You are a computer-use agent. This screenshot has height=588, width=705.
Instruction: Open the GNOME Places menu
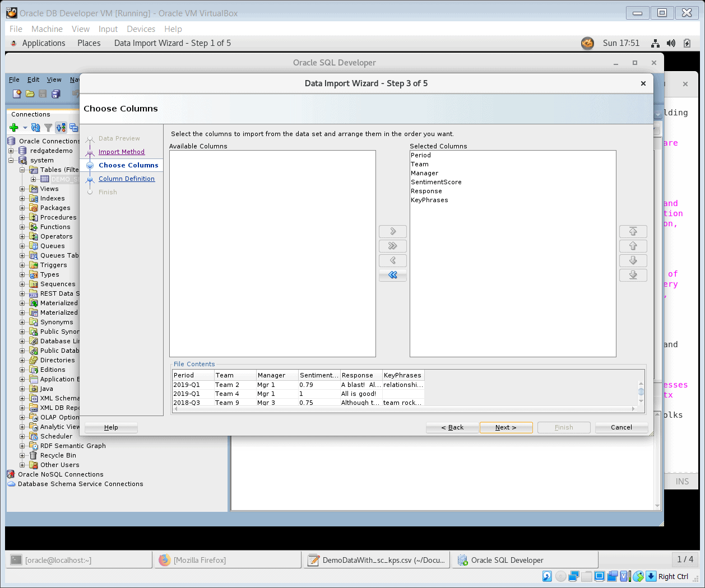pos(89,43)
